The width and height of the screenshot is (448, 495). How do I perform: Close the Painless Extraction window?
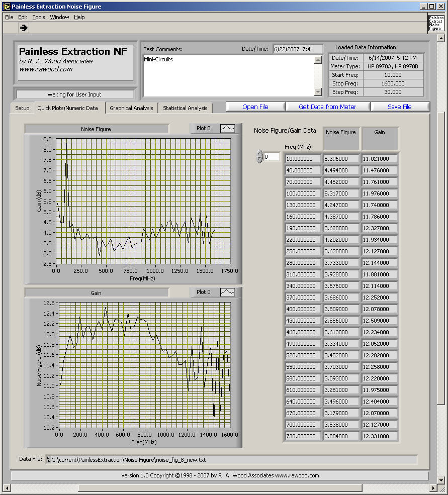coord(441,7)
